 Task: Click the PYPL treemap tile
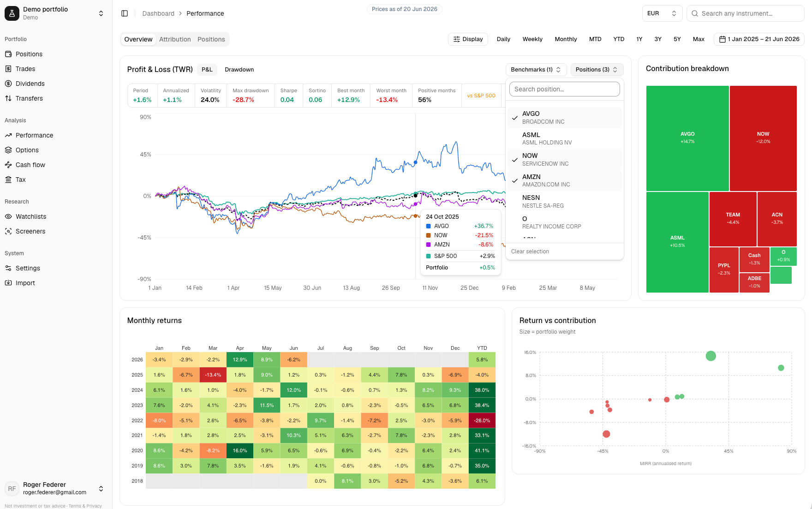point(724,269)
